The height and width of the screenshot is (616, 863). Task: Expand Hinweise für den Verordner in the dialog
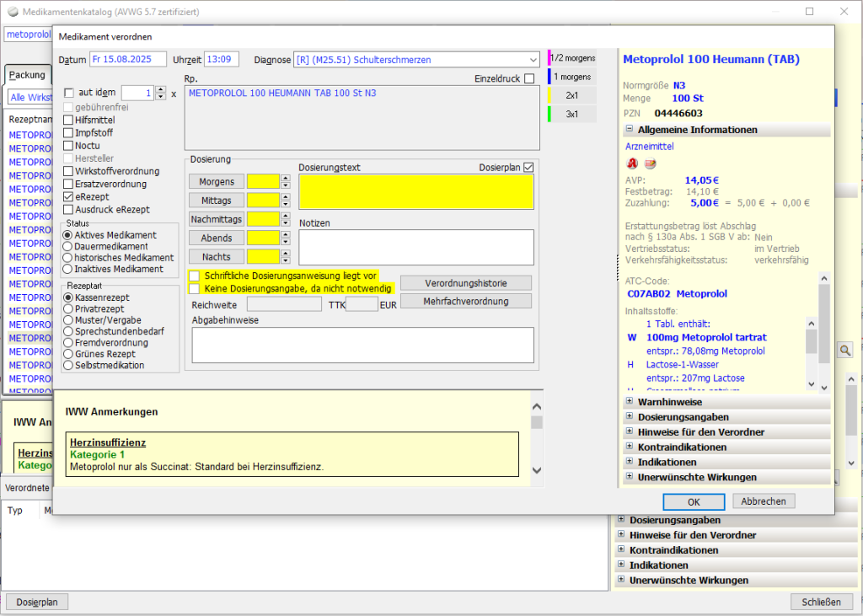[x=630, y=431]
